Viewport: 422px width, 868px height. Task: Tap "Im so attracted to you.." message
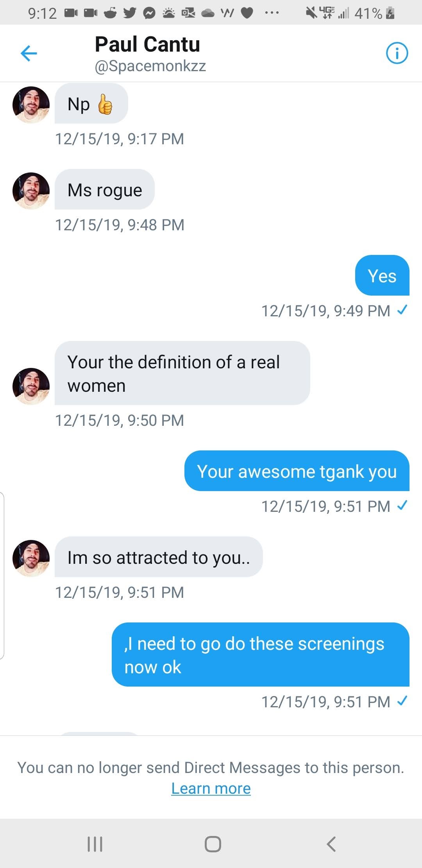click(x=158, y=557)
